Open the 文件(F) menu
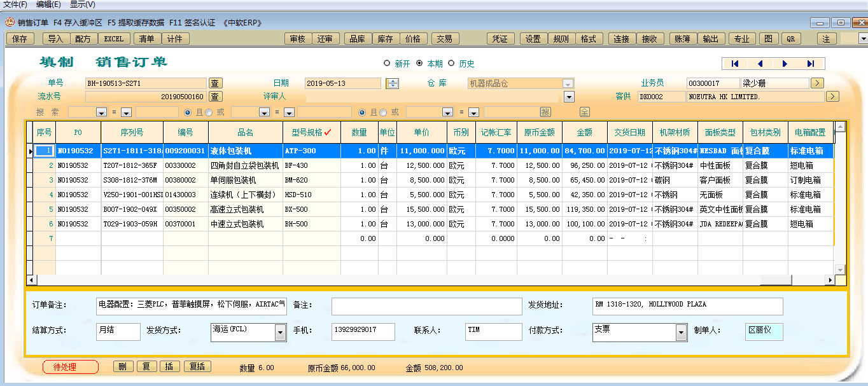This screenshot has width=868, height=386. point(15,4)
